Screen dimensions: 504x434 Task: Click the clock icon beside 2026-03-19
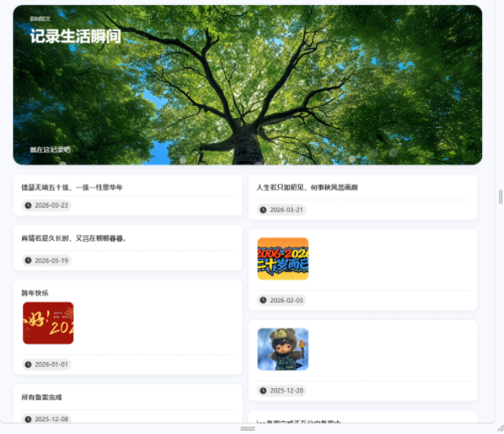(28, 260)
